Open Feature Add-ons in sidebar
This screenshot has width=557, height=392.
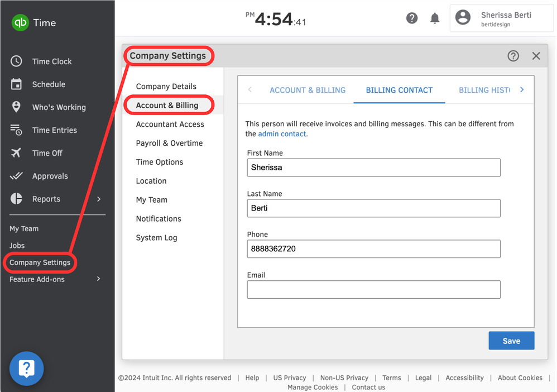pyautogui.click(x=37, y=279)
